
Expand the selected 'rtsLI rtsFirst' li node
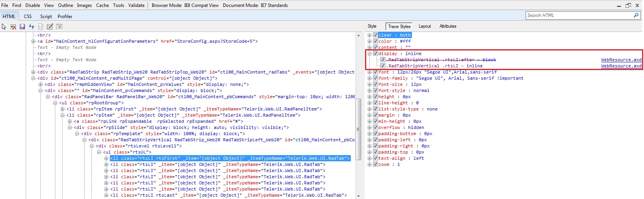[106, 158]
